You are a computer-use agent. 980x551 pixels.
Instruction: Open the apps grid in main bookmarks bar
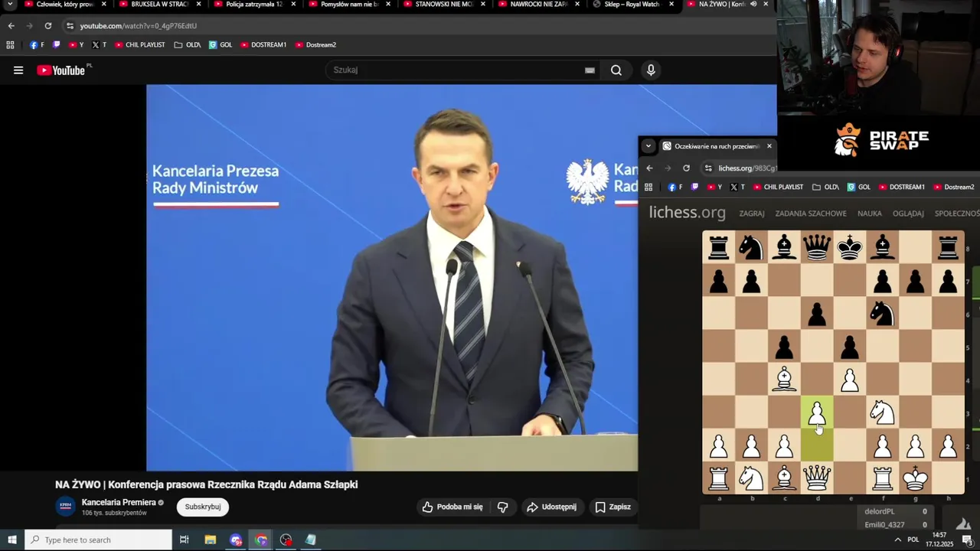(10, 44)
